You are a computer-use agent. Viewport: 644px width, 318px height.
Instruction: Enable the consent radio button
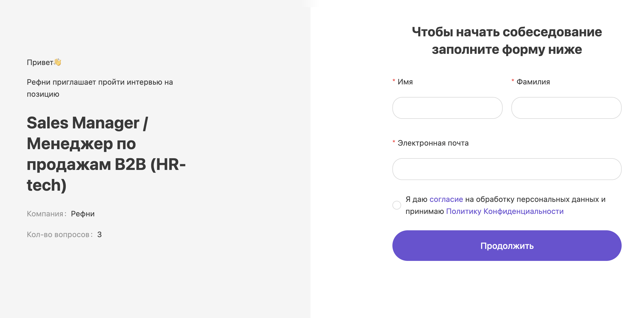pyautogui.click(x=396, y=205)
